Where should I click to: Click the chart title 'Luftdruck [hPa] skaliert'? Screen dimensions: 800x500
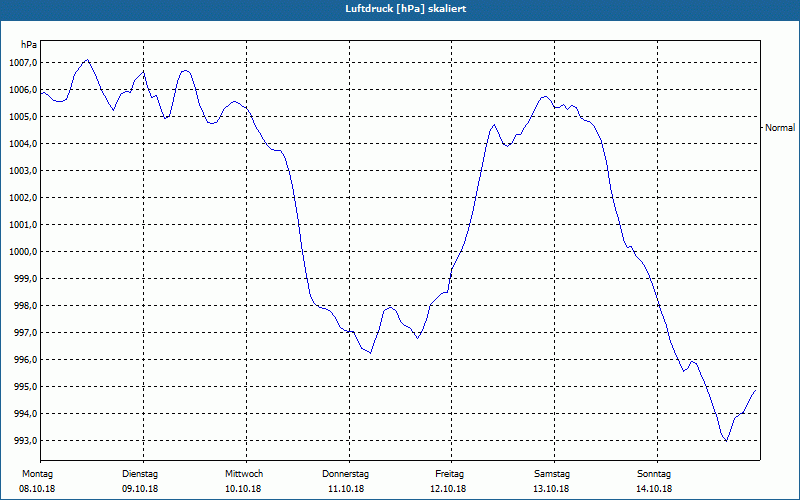coord(406,9)
